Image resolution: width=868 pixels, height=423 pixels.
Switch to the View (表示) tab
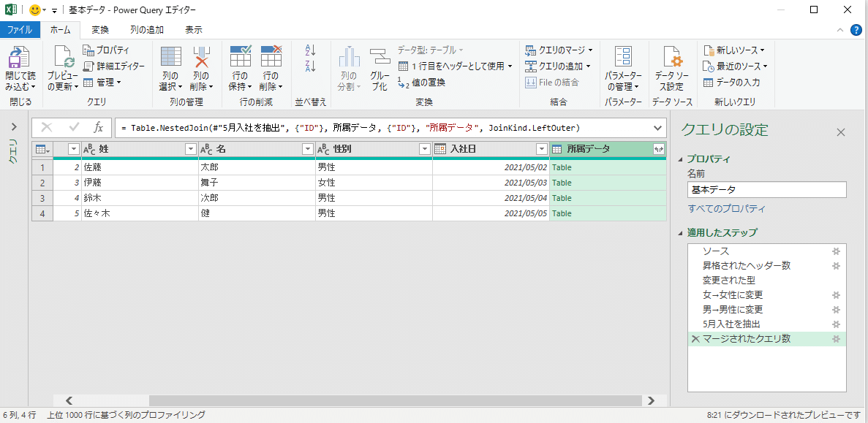tap(193, 30)
